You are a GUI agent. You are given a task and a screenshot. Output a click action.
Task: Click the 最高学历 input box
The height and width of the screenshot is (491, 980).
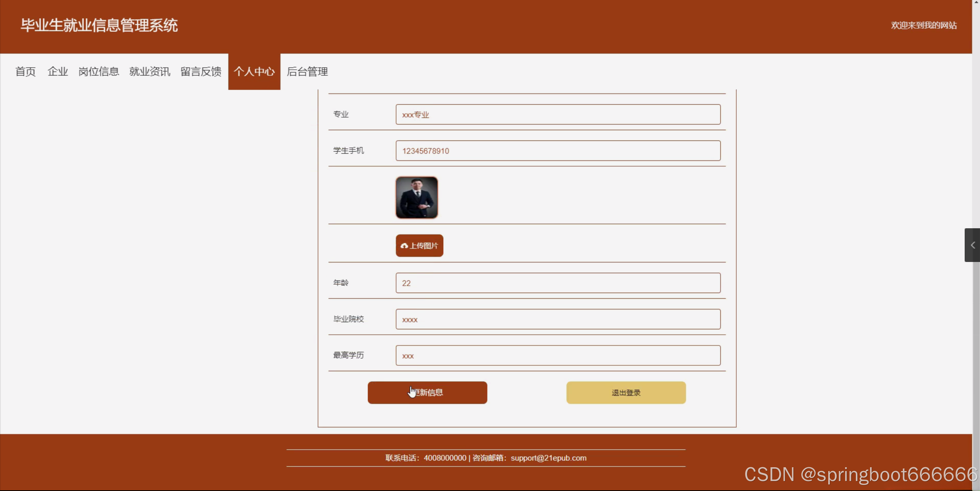558,355
